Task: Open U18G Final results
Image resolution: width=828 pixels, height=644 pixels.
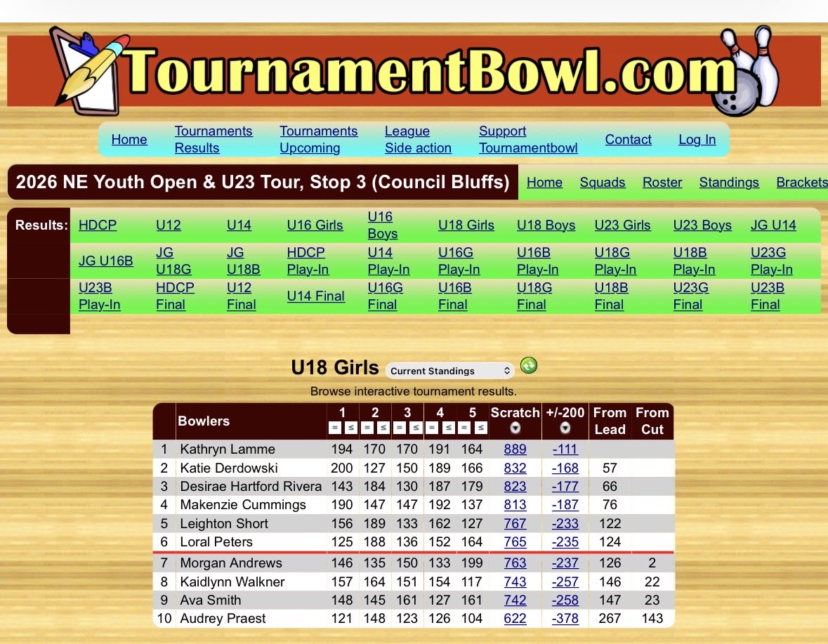Action: pyautogui.click(x=534, y=296)
